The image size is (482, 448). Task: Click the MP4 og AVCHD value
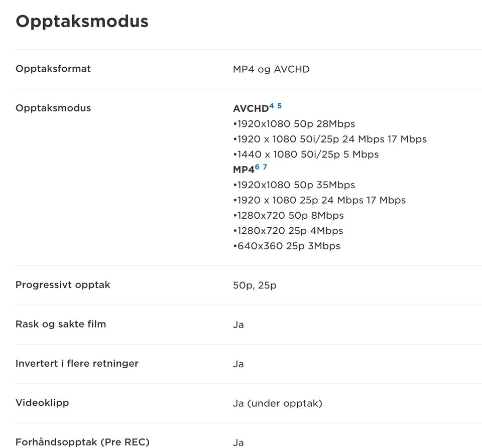(271, 69)
